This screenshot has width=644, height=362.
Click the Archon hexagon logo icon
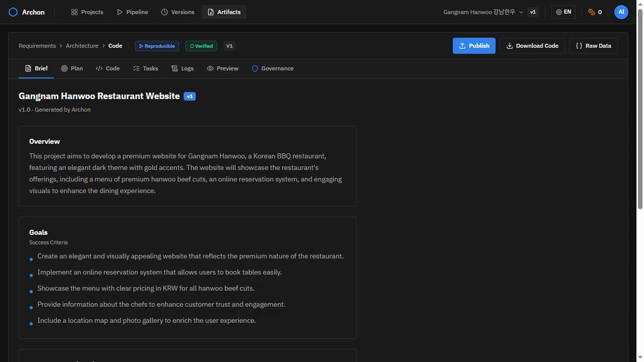click(x=13, y=12)
